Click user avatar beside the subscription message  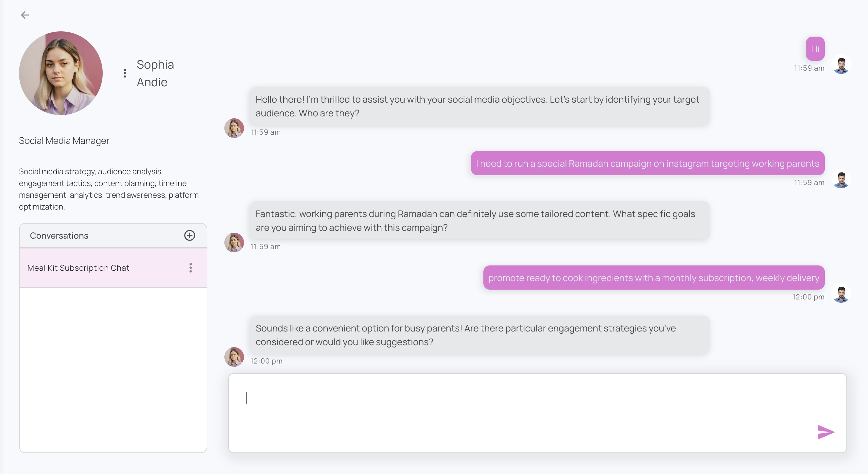coord(842,294)
